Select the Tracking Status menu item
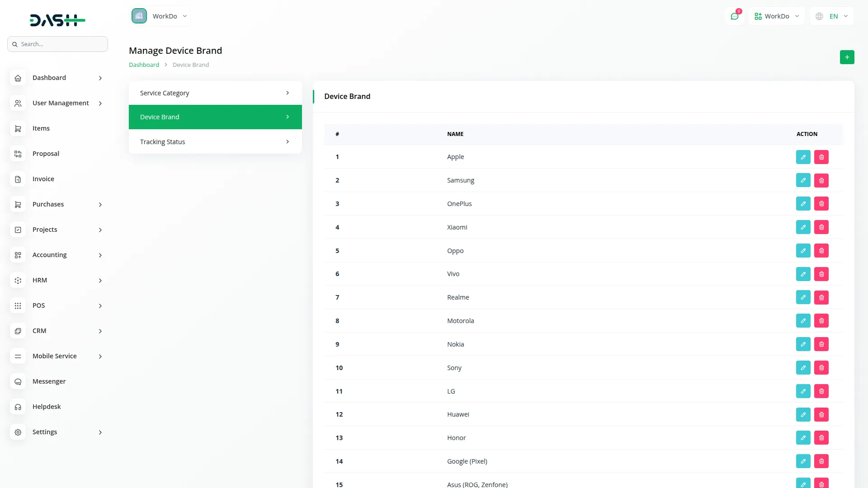868x488 pixels. pos(215,141)
